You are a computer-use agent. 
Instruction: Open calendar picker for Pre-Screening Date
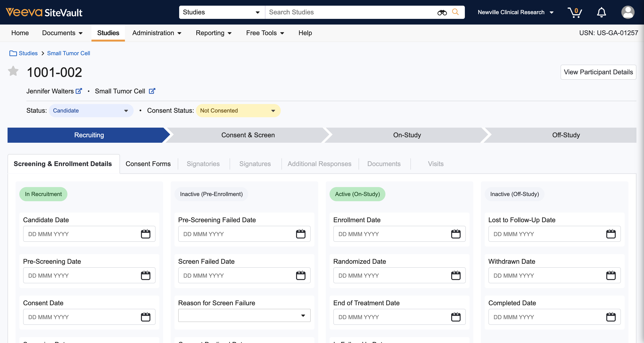click(x=145, y=276)
